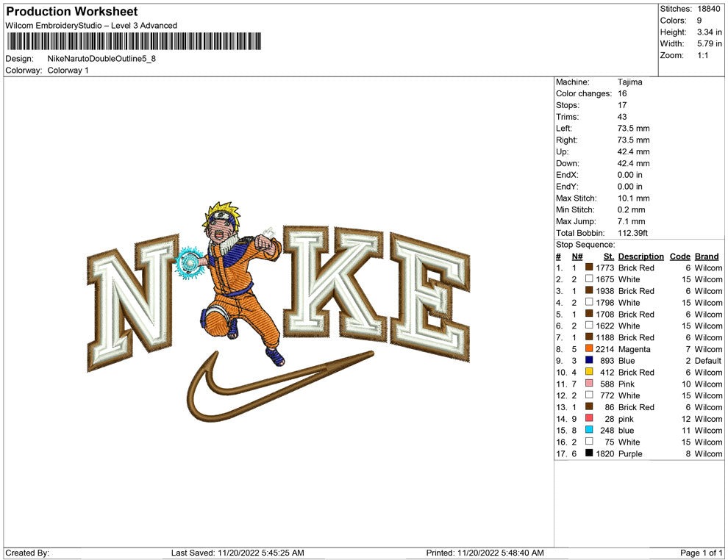Screen dimensions: 728x560
Task: Click the design name NikeNarutoDoubleOutline5_8
Action: [101, 59]
